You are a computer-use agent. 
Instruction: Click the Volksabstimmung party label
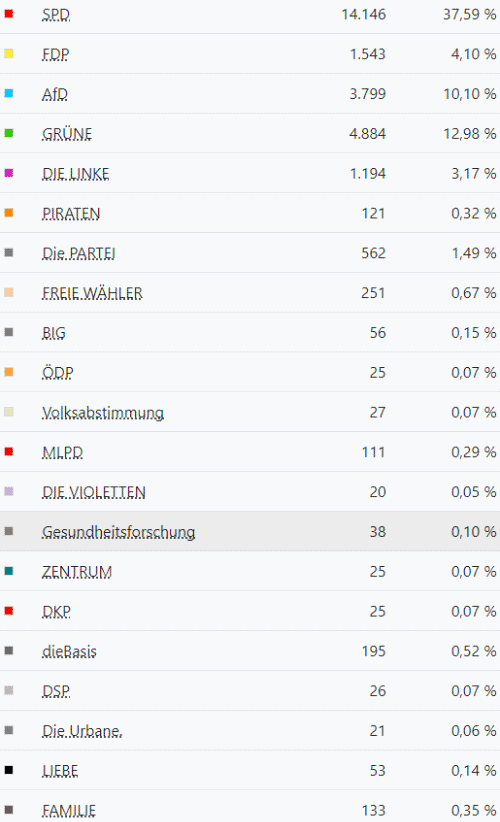tap(103, 413)
